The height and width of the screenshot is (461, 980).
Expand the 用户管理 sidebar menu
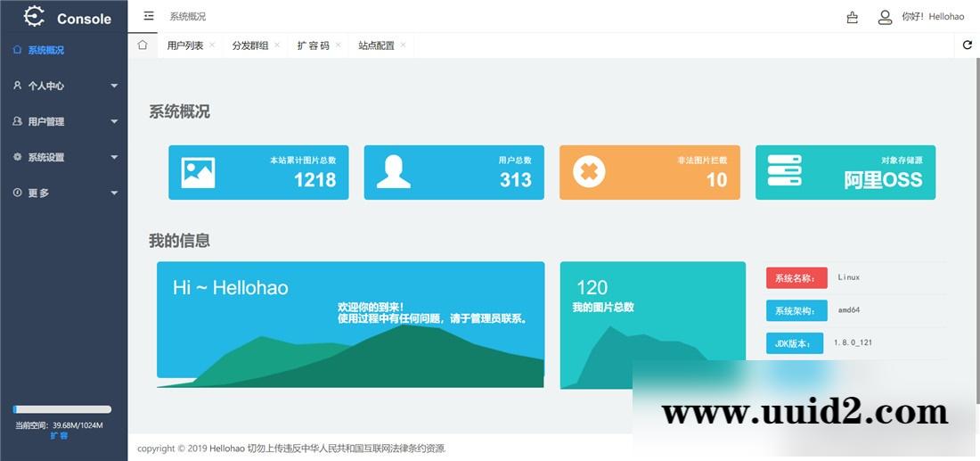point(63,121)
